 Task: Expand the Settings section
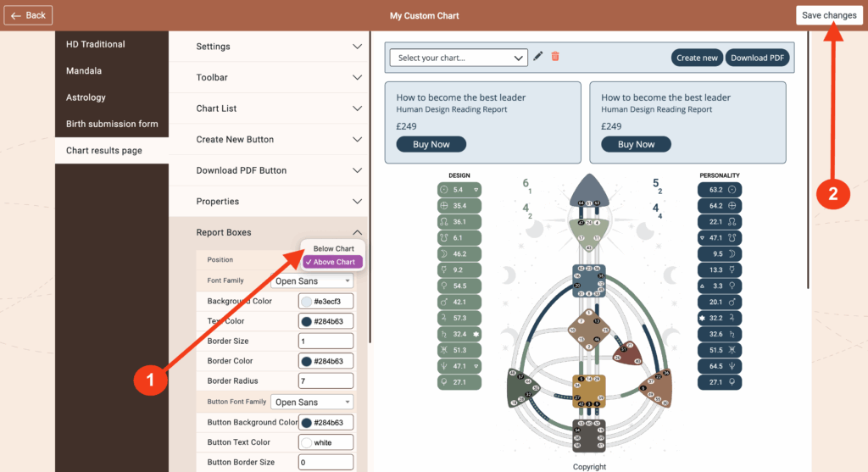[268, 47]
